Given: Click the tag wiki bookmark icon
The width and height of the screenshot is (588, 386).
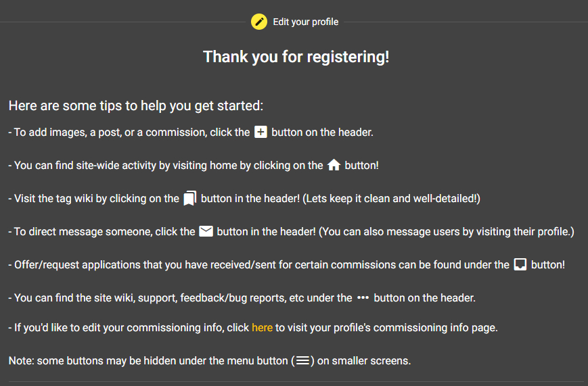Looking at the screenshot, I should pos(190,198).
